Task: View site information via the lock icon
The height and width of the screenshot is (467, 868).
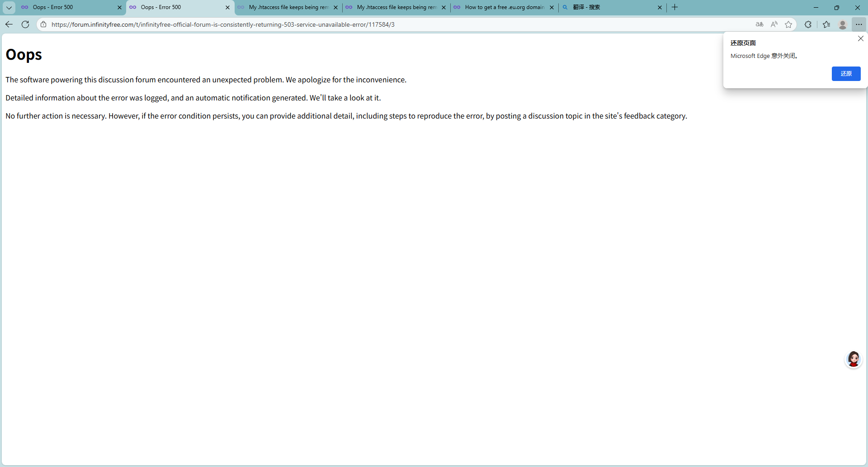Action: 43,24
